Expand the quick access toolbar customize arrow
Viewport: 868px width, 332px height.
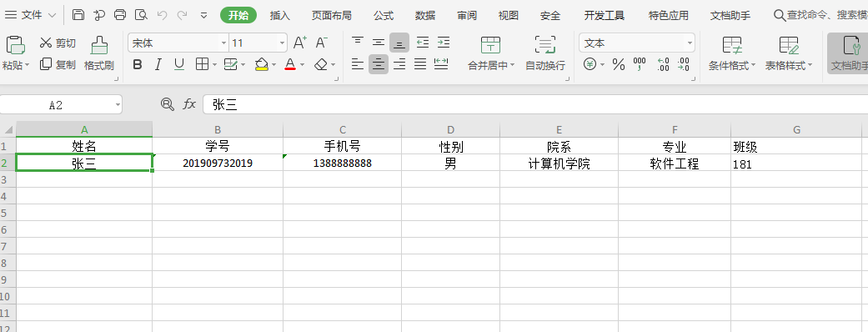[203, 16]
